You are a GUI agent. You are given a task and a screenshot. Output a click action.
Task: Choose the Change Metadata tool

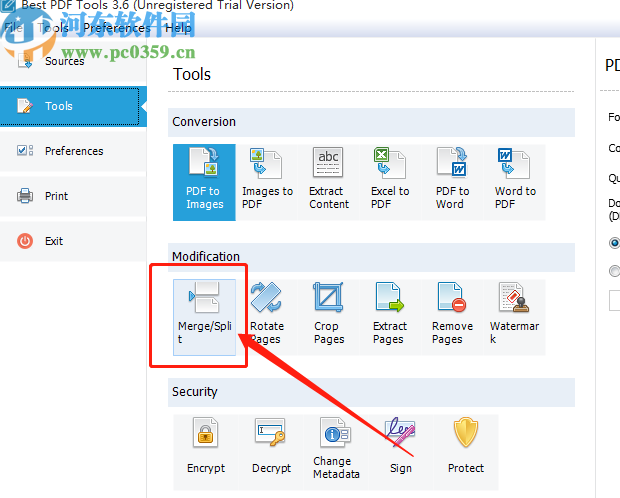336,452
